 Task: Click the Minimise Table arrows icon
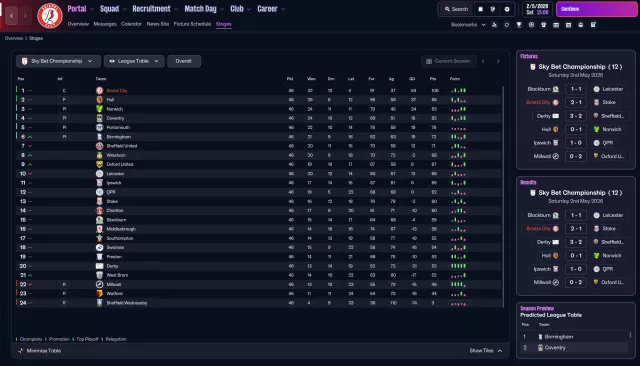pyautogui.click(x=20, y=350)
